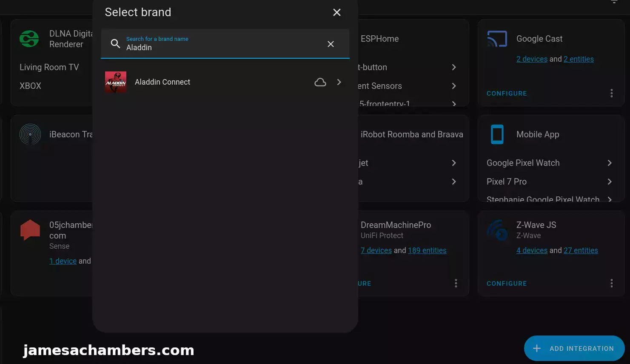Click the Sense integration red icon
Viewport: 630px width, 364px height.
(30, 230)
